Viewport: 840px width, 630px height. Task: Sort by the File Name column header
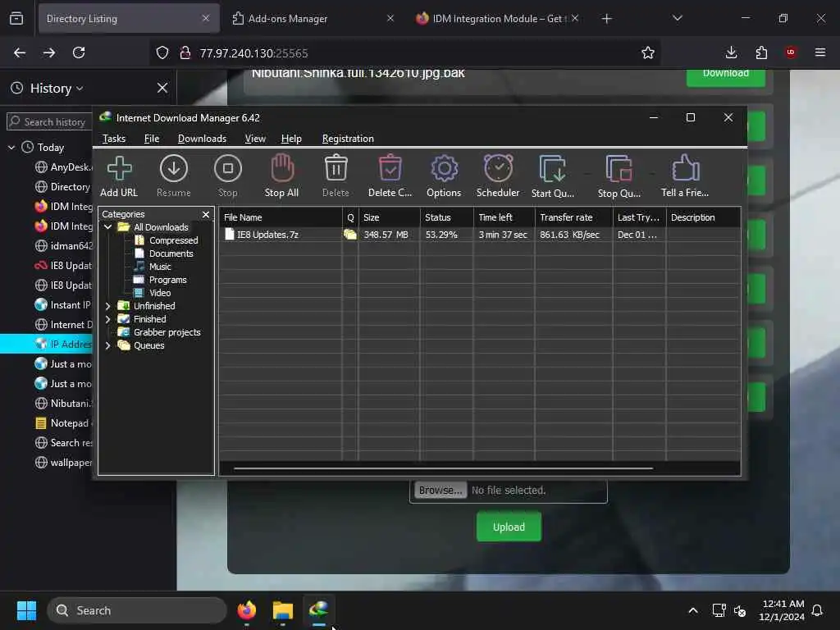[281, 217]
